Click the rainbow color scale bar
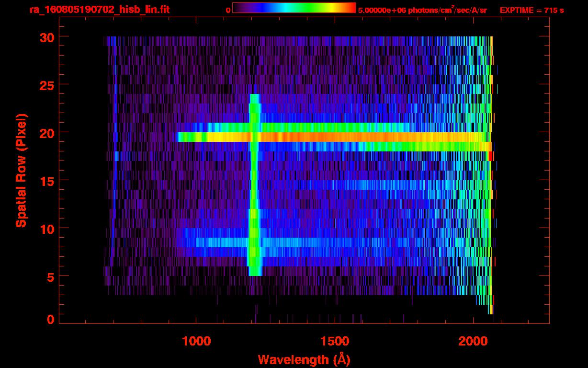The image size is (588, 368). pyautogui.click(x=294, y=8)
